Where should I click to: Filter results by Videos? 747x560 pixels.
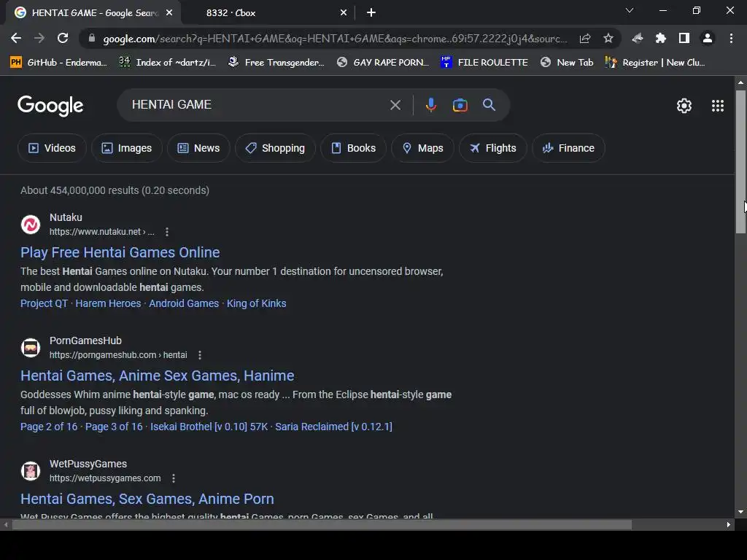[52, 148]
